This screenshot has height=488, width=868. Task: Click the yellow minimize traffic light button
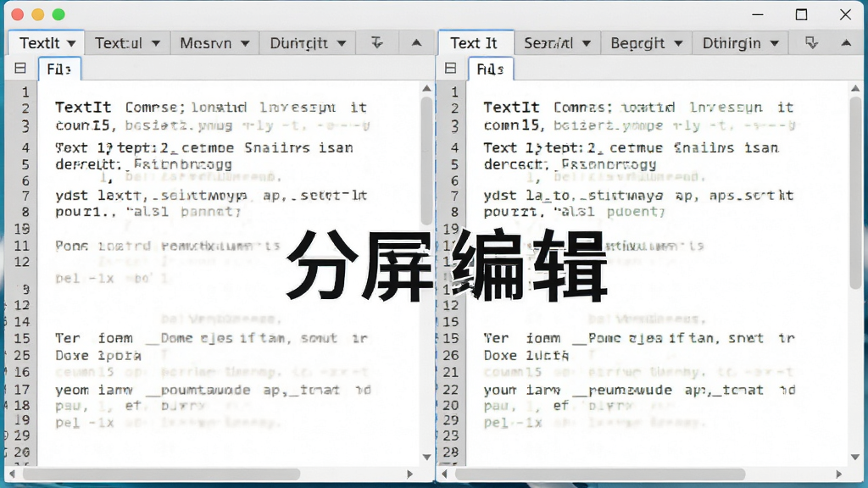(37, 14)
